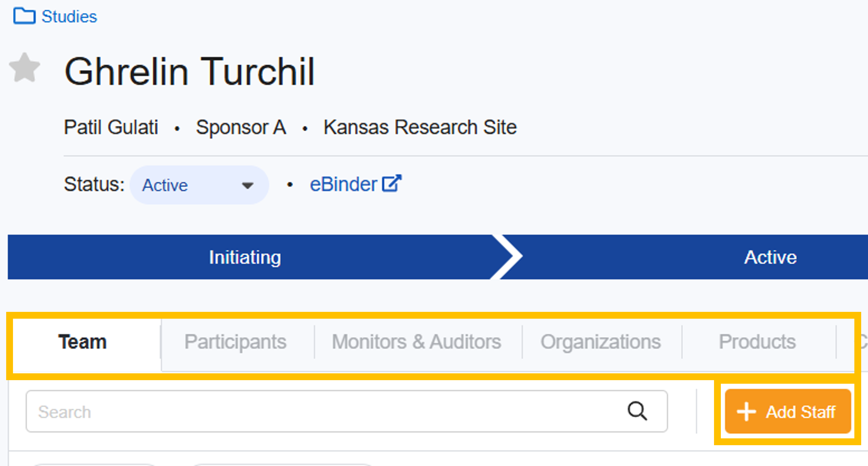Open the eBinder link

343,184
